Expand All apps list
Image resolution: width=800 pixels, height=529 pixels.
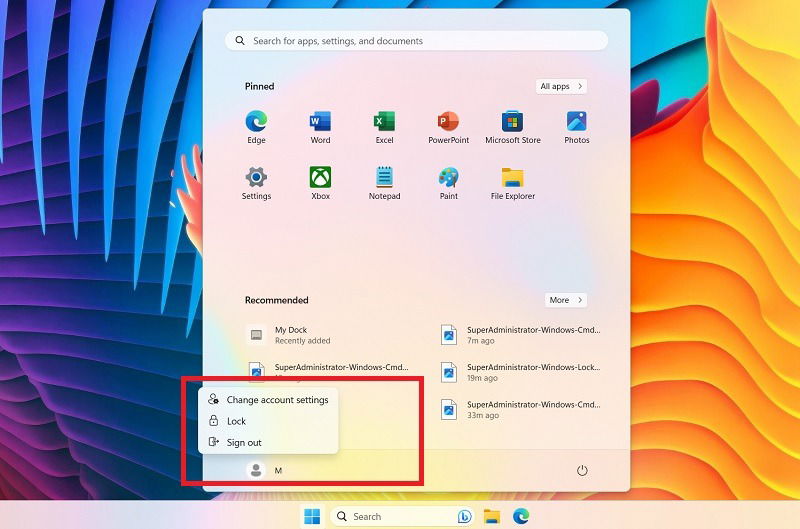561,86
